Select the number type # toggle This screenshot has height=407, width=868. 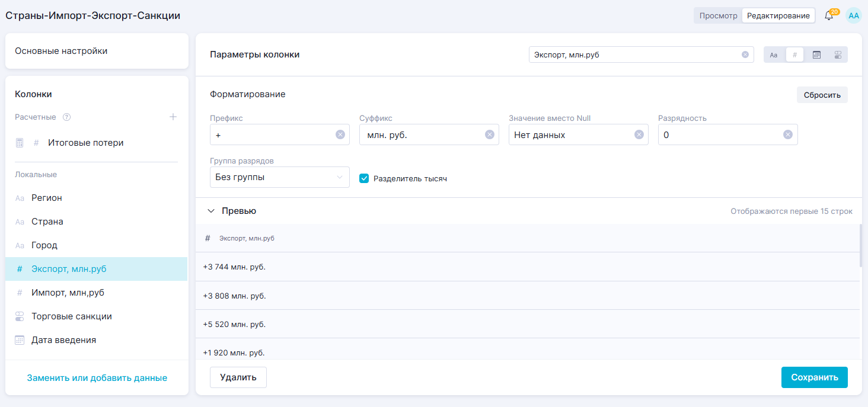(795, 55)
